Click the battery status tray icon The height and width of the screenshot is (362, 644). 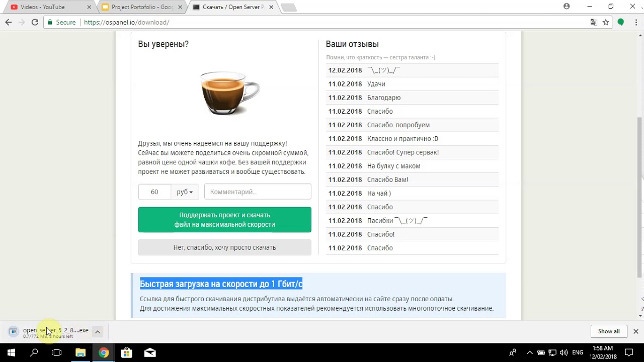click(541, 352)
